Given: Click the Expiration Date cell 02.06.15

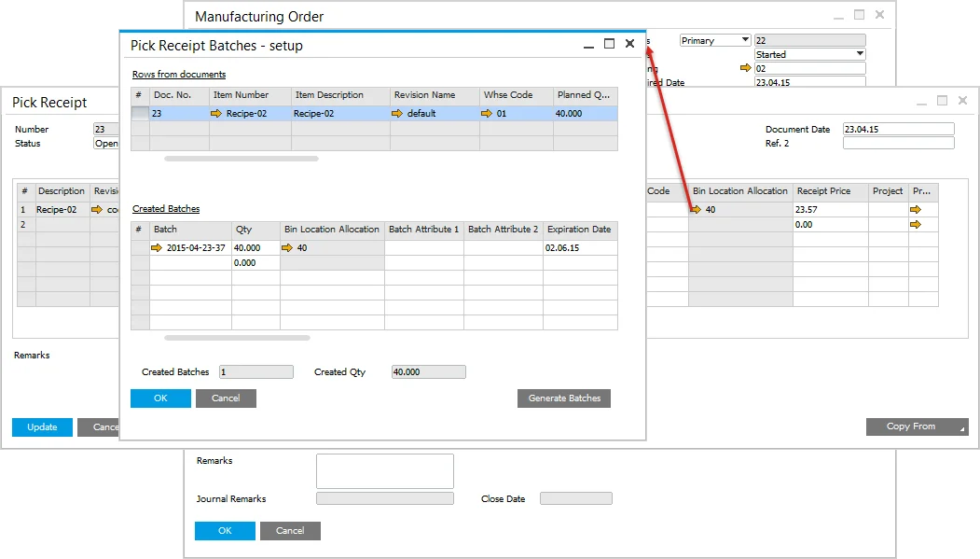Looking at the screenshot, I should tap(579, 248).
